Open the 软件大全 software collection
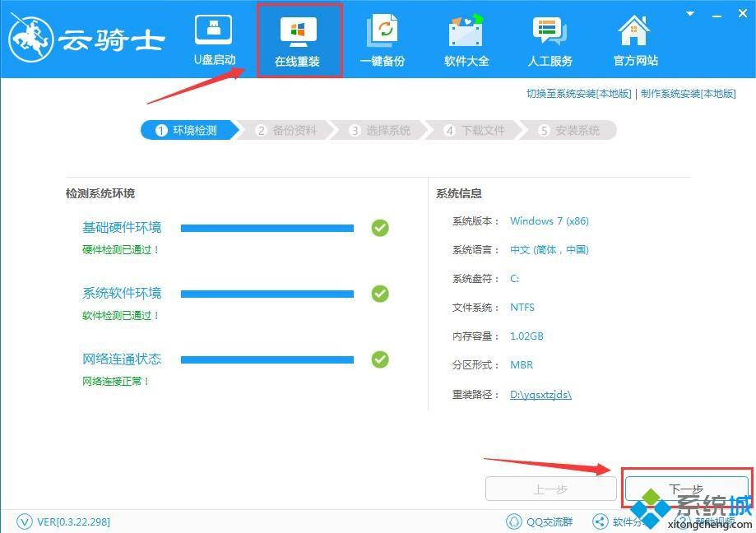Screen dimensions: 756x533 click(x=466, y=39)
